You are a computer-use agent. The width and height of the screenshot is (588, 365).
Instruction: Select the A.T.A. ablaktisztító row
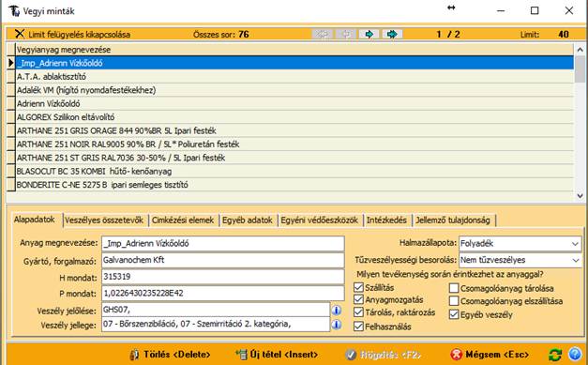pyautogui.click(x=294, y=77)
